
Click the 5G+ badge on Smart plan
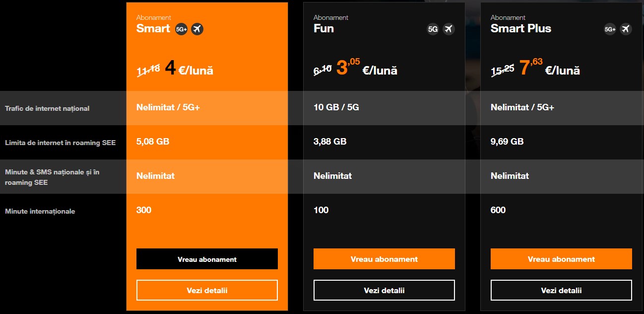pyautogui.click(x=182, y=29)
